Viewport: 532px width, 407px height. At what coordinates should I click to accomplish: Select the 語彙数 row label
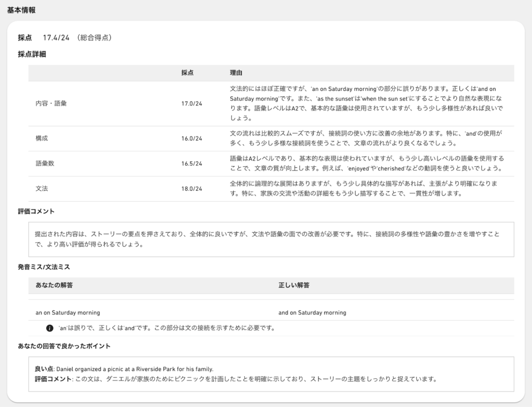coord(45,163)
